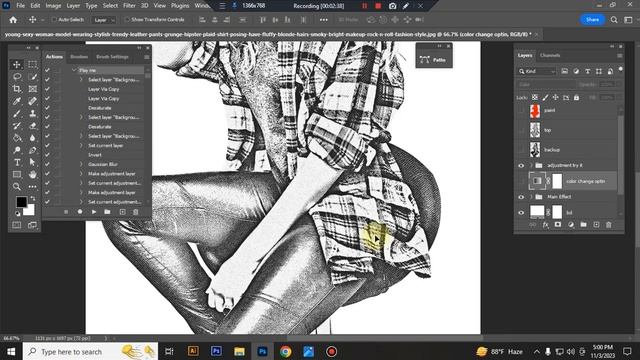
Task: Open the layer blend mode dropdown
Action: [547, 84]
